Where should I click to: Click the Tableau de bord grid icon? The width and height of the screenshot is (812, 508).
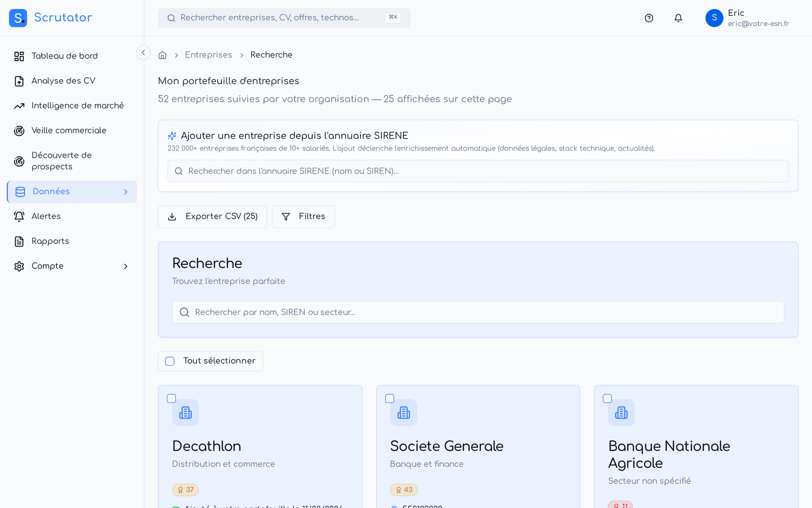tap(19, 56)
